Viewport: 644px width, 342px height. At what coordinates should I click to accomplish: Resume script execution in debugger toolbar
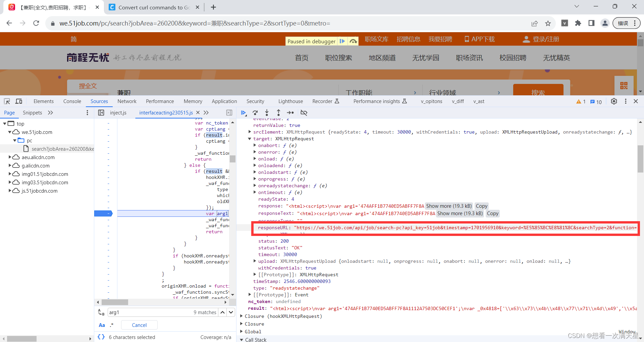coord(244,113)
